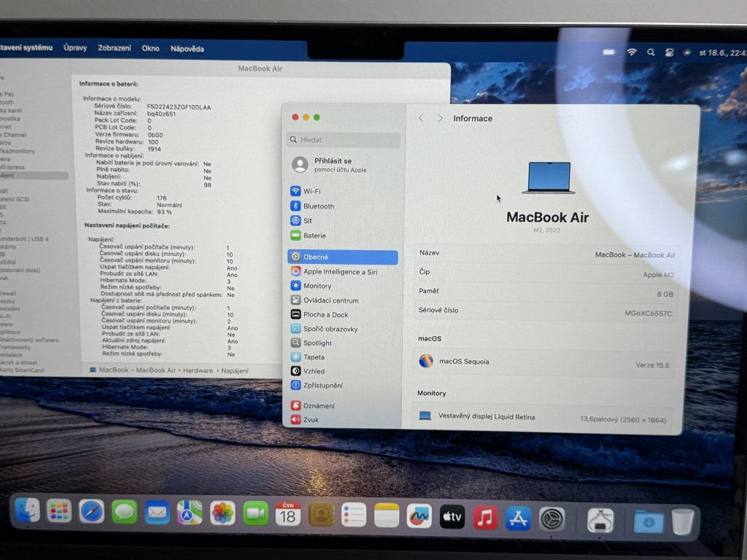
Task: Open System Settings icon in Dock
Action: 551,519
